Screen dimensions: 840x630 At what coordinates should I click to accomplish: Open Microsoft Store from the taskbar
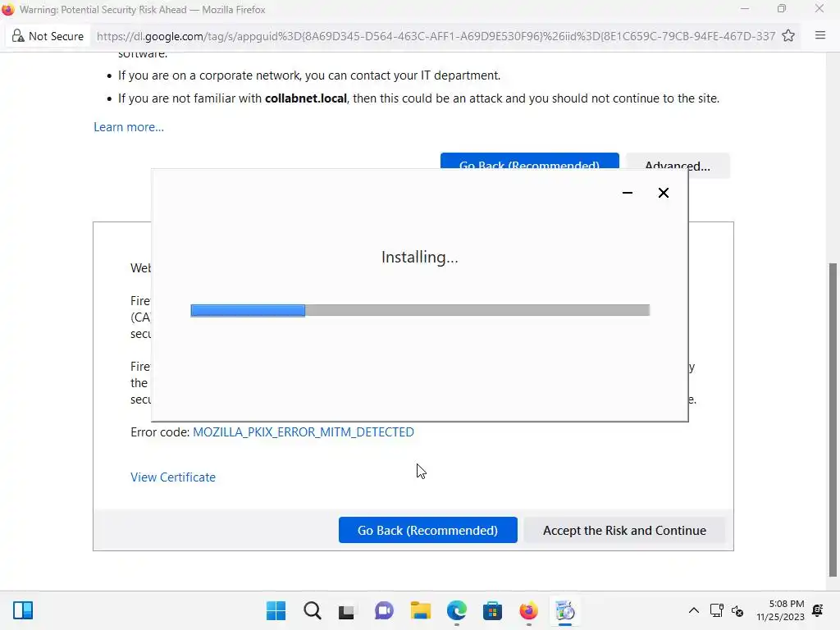492,610
